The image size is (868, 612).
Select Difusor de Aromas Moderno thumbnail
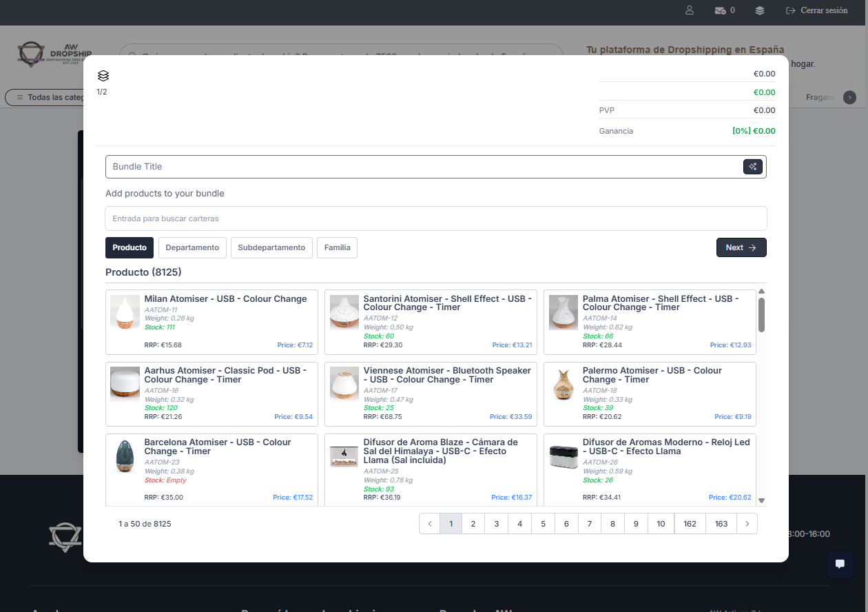(564, 456)
